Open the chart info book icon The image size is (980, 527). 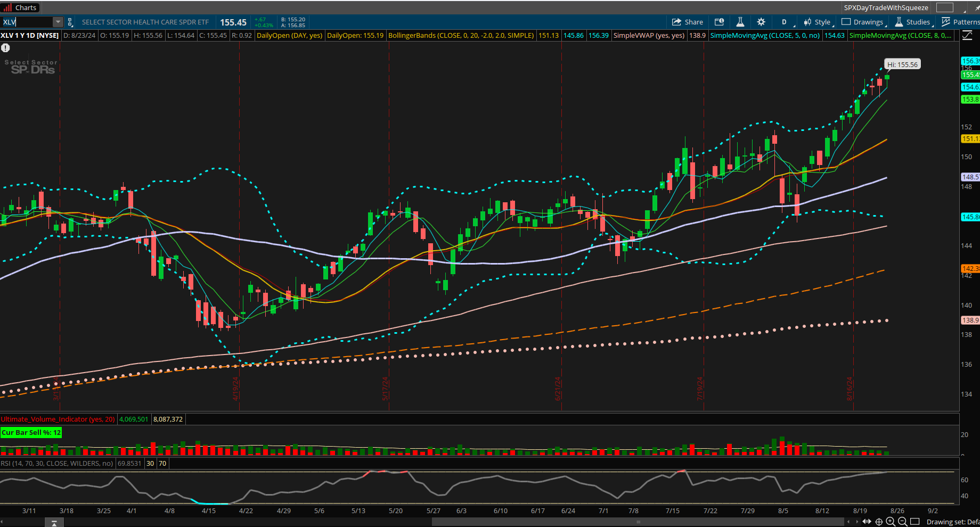point(719,22)
